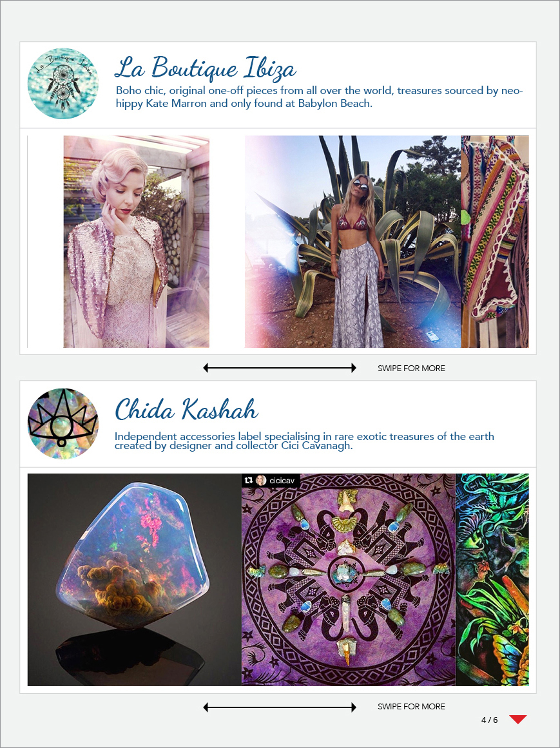The image size is (560, 748).
Task: Click left arrowhead of top swipe arrow
Action: pos(206,368)
